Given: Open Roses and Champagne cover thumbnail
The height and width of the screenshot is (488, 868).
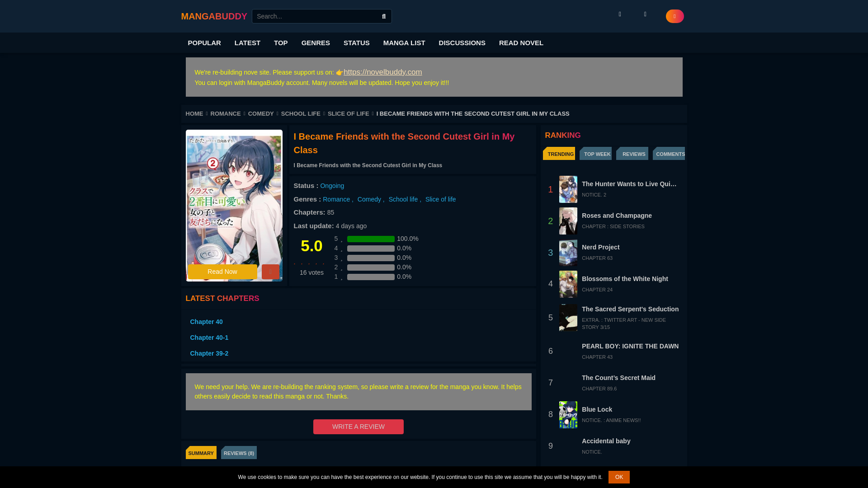Looking at the screenshot, I should 568,221.
